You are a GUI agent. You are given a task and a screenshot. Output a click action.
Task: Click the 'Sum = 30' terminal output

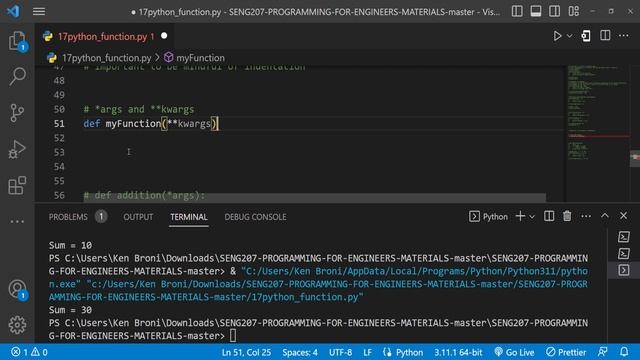click(70, 310)
